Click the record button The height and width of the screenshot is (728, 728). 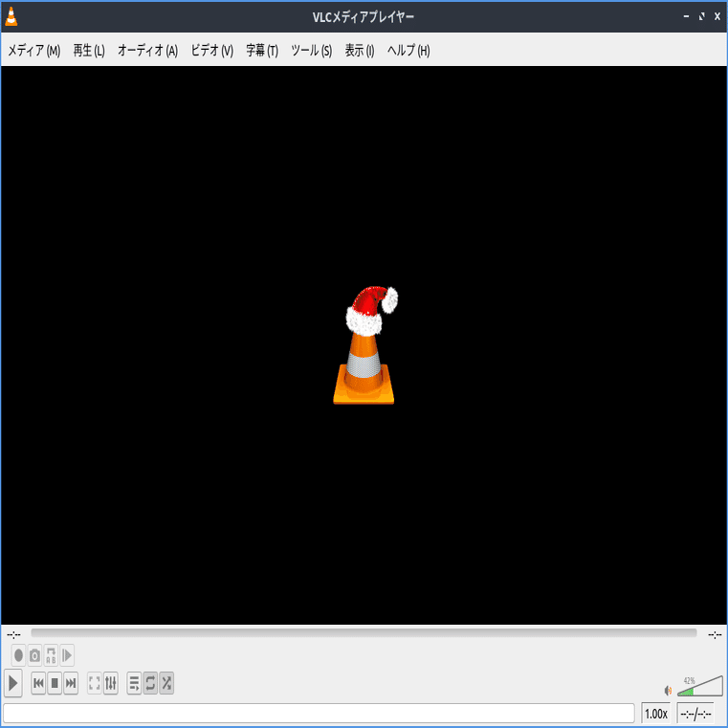pyautogui.click(x=18, y=655)
